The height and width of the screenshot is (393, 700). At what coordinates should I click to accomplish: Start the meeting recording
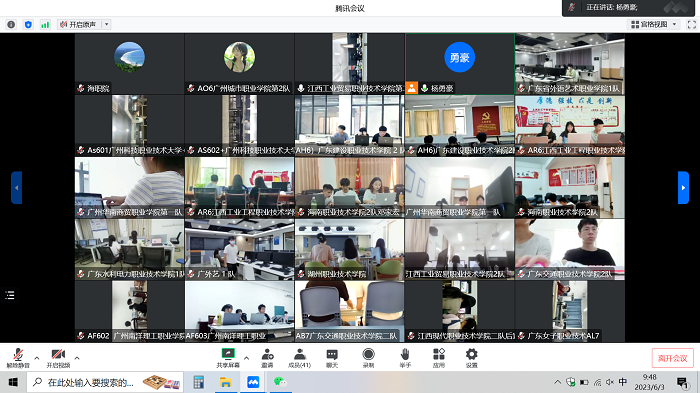(x=368, y=358)
